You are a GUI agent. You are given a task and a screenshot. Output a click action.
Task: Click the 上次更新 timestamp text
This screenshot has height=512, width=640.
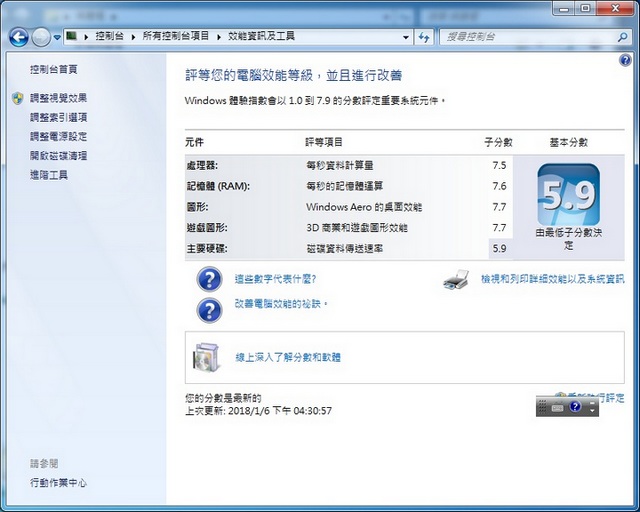pyautogui.click(x=258, y=411)
